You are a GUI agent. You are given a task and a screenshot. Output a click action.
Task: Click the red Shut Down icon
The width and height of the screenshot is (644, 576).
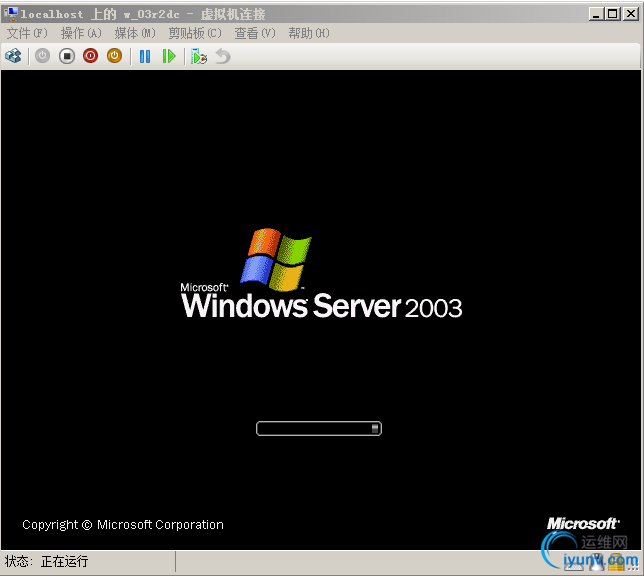click(x=90, y=56)
